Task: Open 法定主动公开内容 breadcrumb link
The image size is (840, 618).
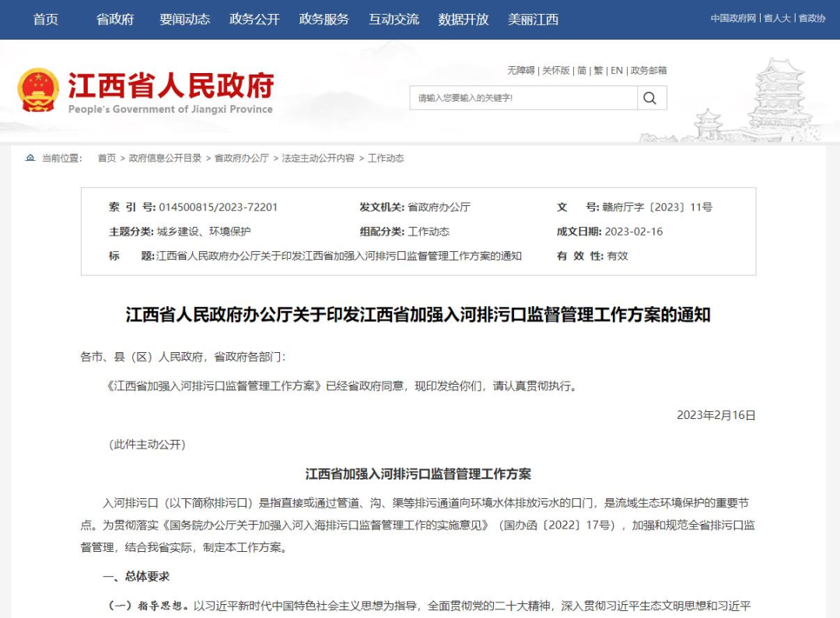Action: coord(318,158)
